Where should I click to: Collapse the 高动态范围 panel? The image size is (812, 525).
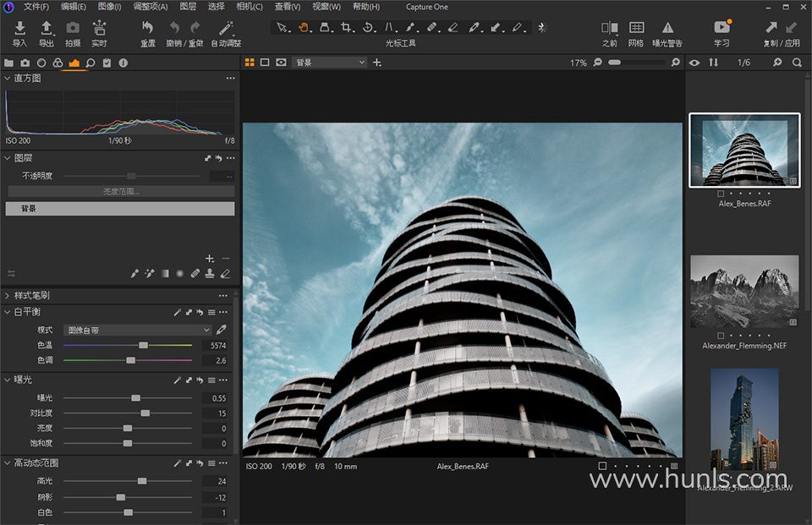click(x=8, y=462)
